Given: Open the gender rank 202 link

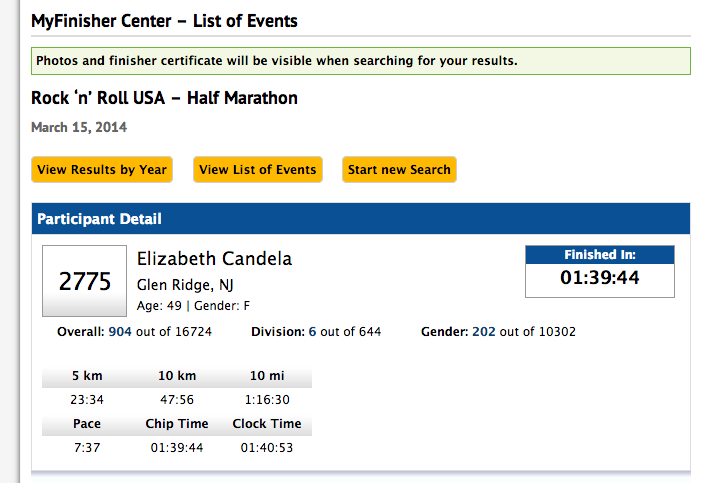Looking at the screenshot, I should (484, 332).
